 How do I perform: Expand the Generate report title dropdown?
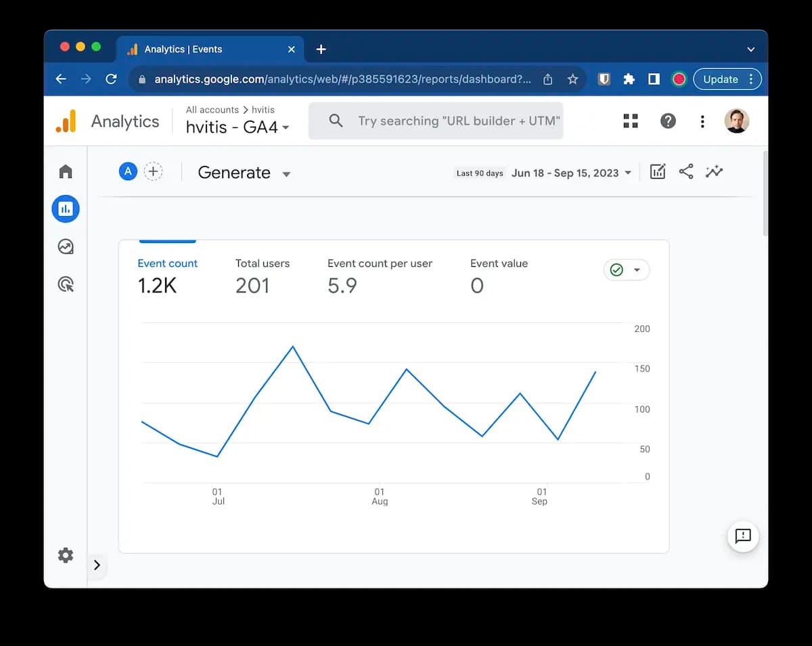[x=286, y=174]
